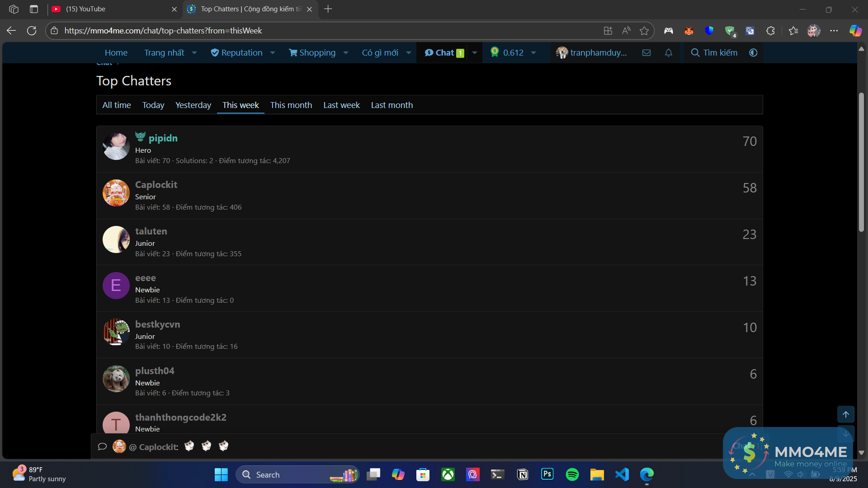Click the page's vertical scrollbar thumb

pyautogui.click(x=861, y=163)
